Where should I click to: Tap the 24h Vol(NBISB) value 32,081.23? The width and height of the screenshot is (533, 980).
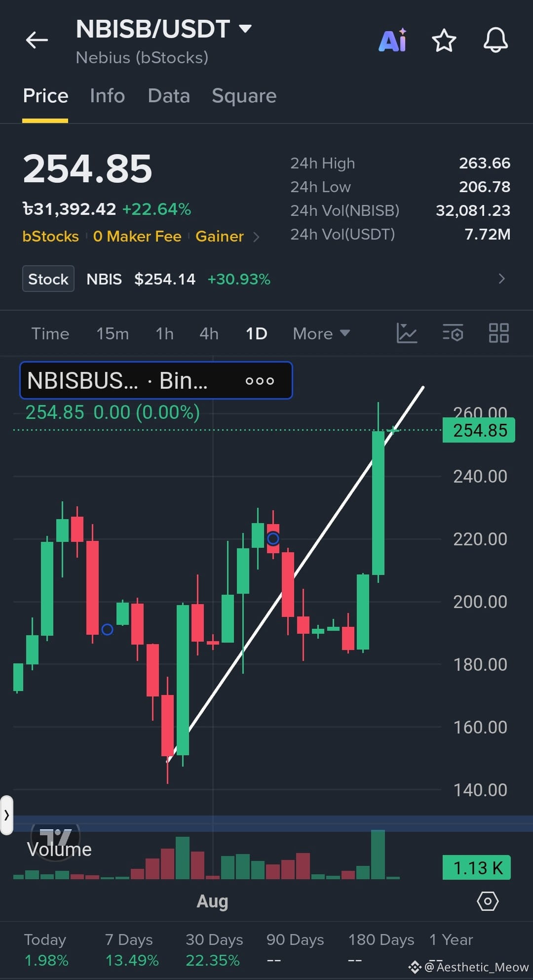(473, 211)
